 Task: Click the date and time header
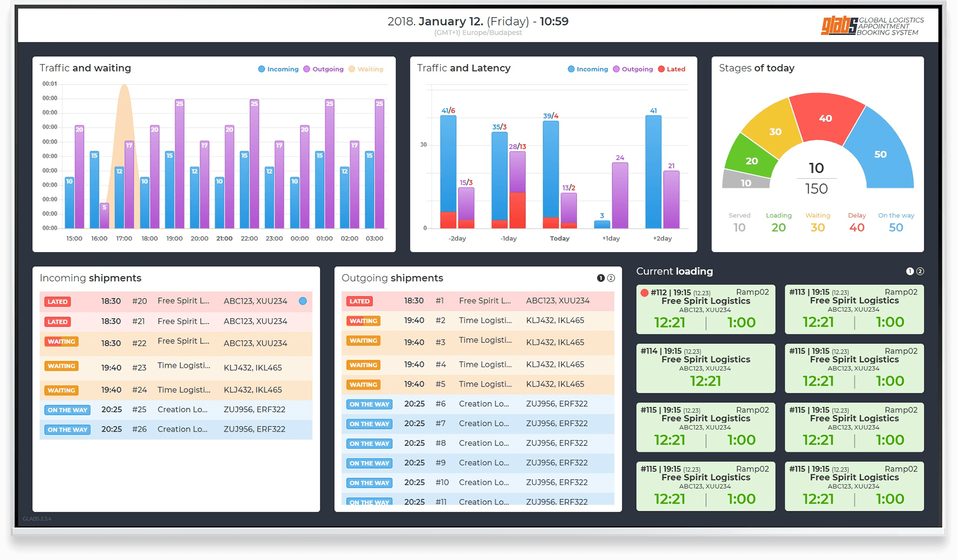tap(478, 22)
